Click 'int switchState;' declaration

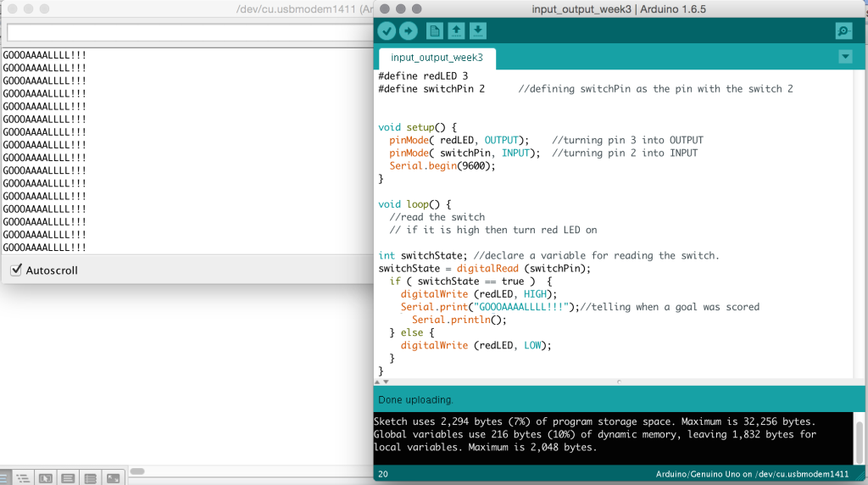(x=423, y=255)
